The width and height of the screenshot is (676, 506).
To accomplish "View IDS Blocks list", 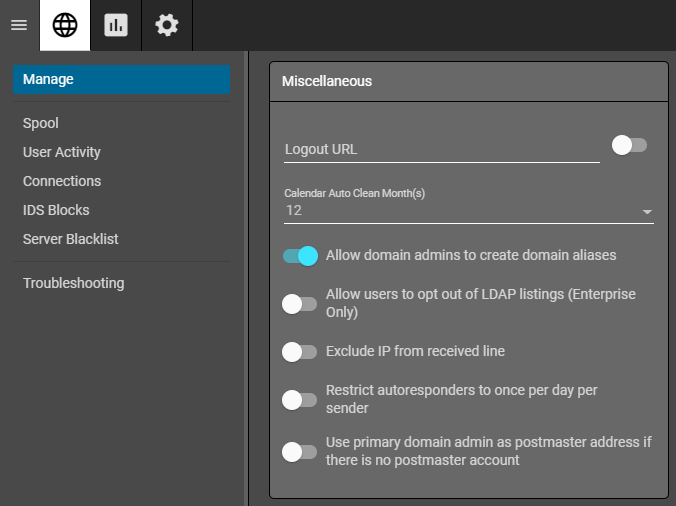I will [56, 210].
